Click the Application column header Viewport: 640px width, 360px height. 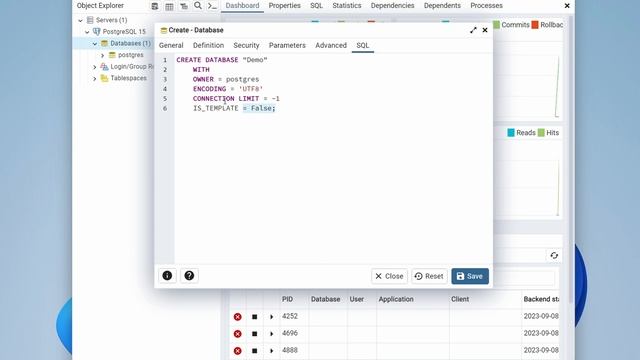[x=396, y=299]
